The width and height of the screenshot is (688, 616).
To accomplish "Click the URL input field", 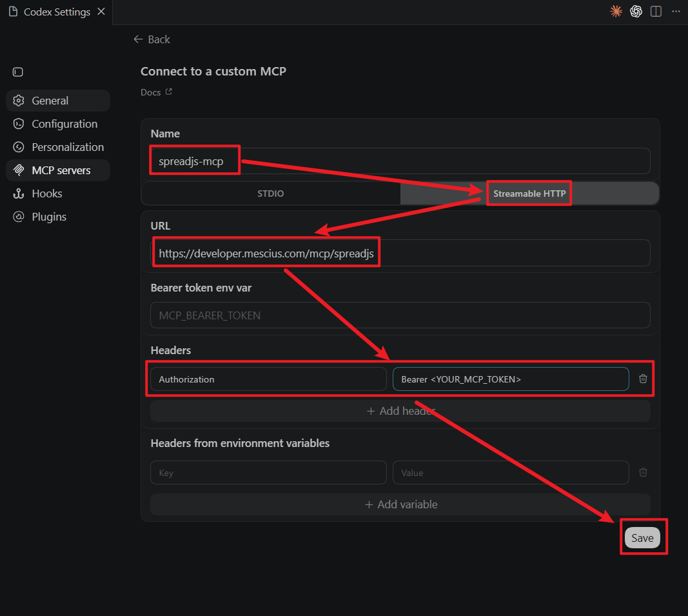I will point(400,253).
